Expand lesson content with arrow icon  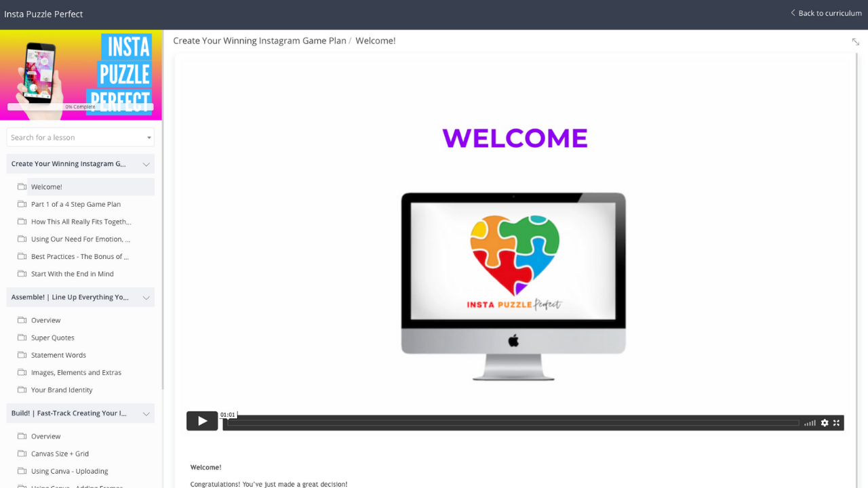856,42
